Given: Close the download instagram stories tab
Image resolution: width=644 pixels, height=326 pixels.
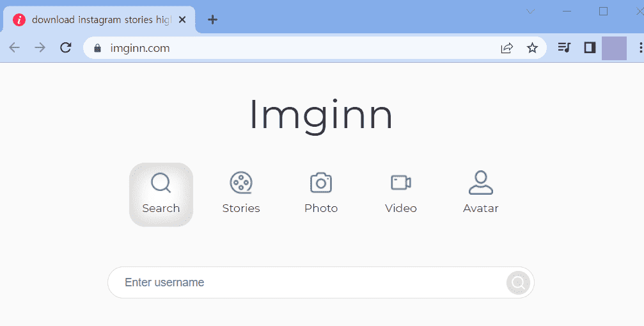Looking at the screenshot, I should pyautogui.click(x=182, y=20).
